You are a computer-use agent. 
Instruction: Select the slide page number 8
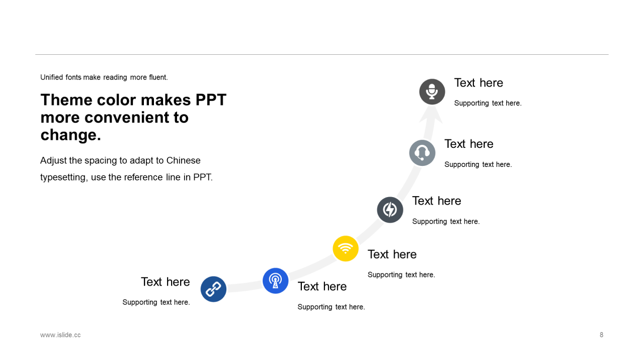601,335
